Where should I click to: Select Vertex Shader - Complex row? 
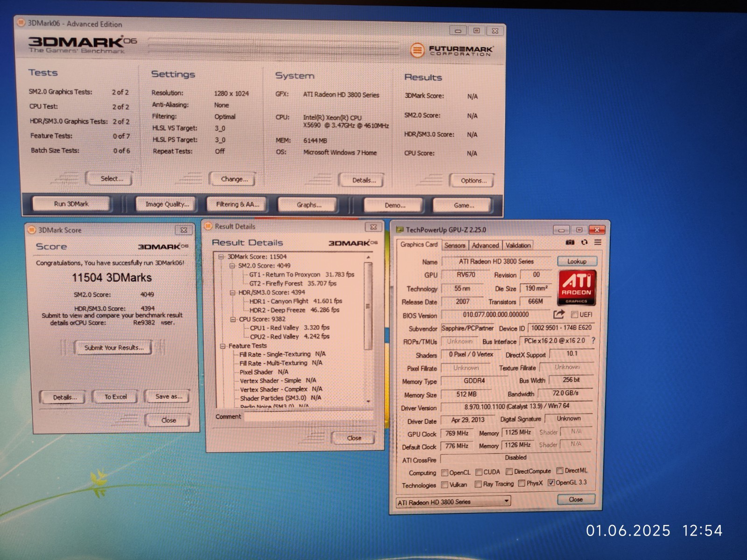[x=281, y=389]
